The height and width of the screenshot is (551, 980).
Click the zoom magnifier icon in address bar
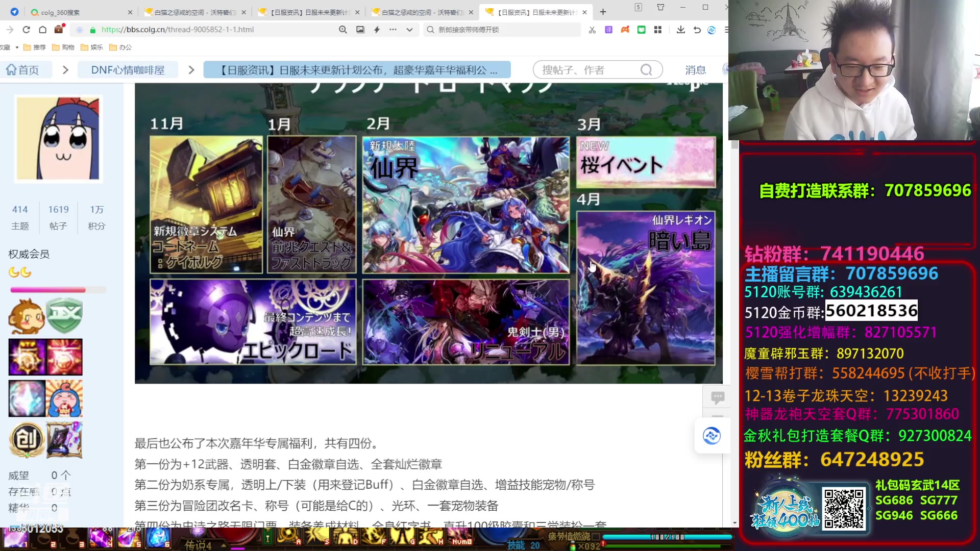[x=343, y=30]
